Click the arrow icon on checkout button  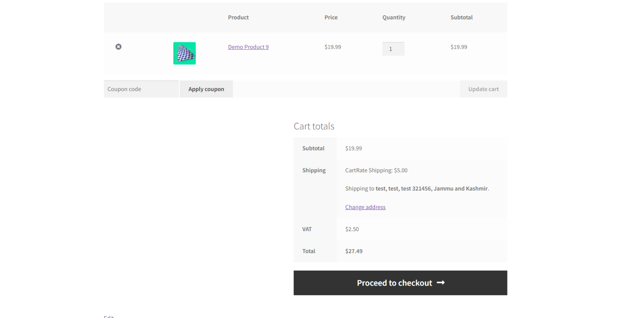(440, 283)
